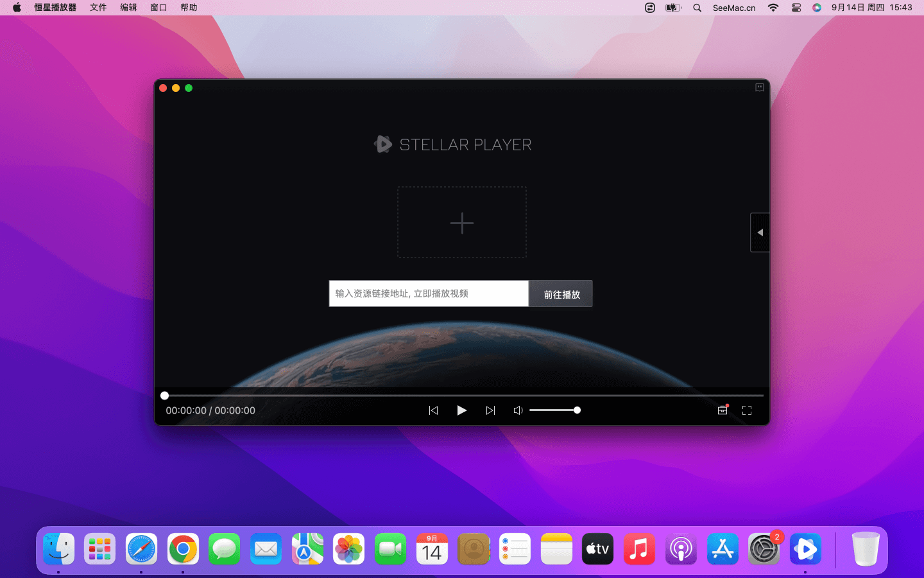
Task: Open Trash from the Dock
Action: click(x=866, y=549)
